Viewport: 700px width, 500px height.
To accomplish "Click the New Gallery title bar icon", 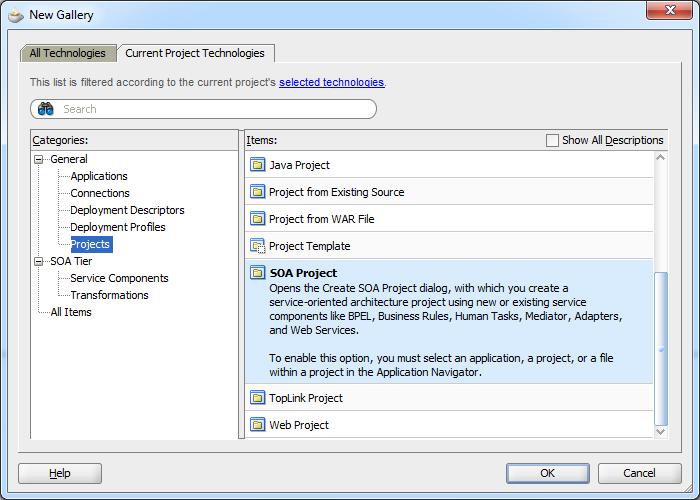I will click(x=16, y=16).
